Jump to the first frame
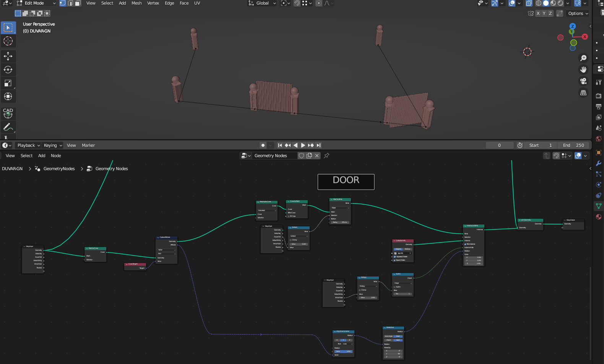The height and width of the screenshot is (364, 604). [x=280, y=145]
